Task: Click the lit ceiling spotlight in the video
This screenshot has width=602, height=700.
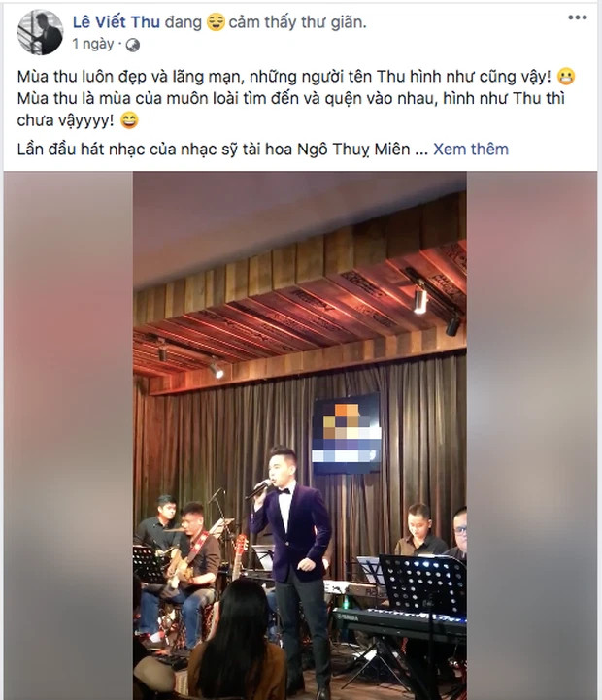Action: (419, 300)
